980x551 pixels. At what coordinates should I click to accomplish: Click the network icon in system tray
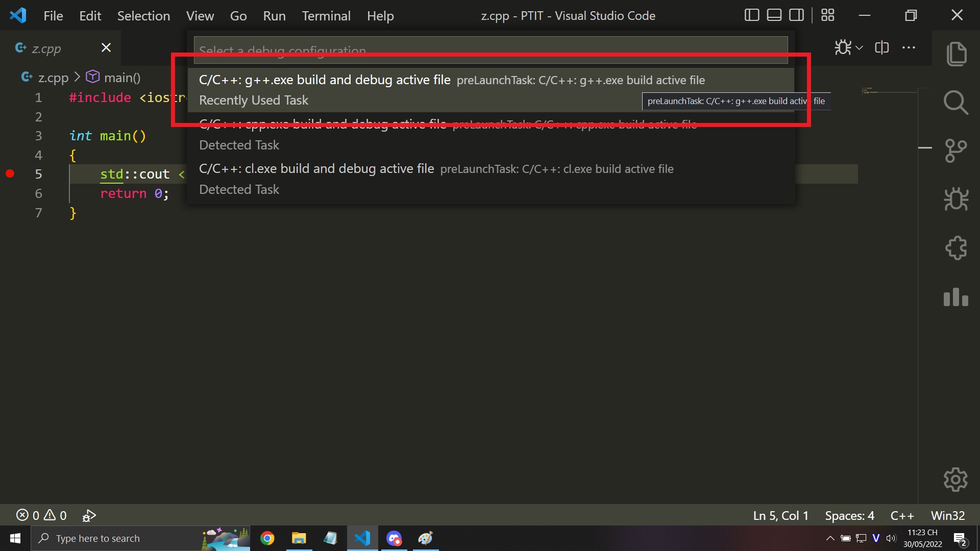tap(861, 538)
